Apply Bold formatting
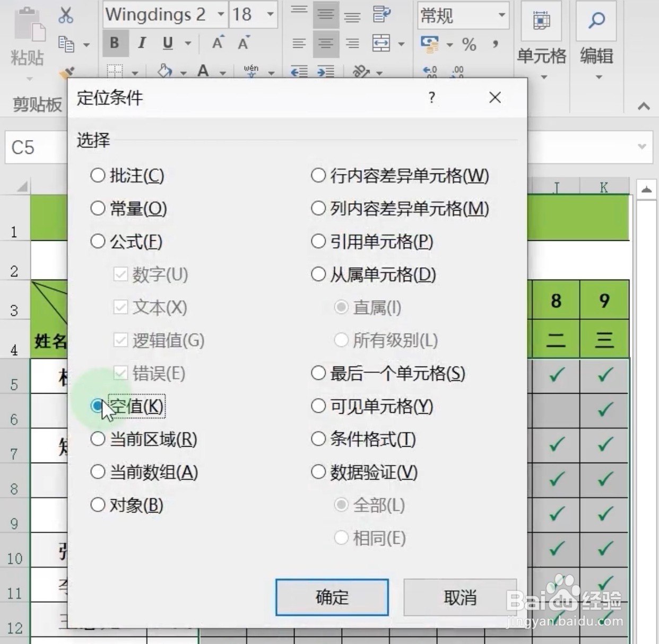The height and width of the screenshot is (644, 659). (x=114, y=43)
